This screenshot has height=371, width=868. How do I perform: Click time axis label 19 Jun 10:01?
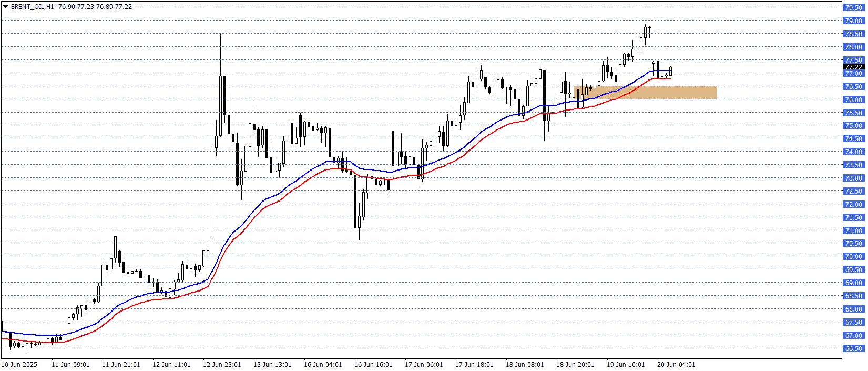coord(626,365)
